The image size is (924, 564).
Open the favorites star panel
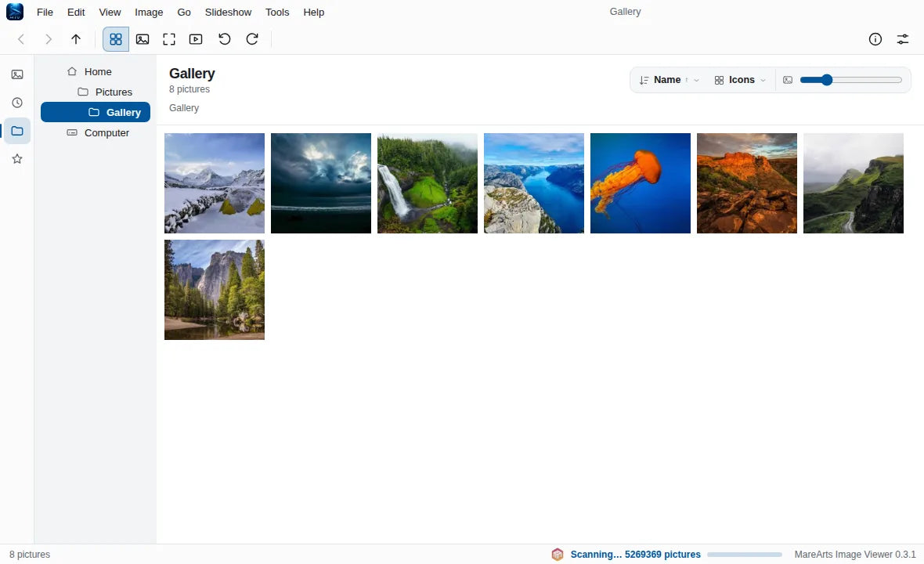click(x=17, y=158)
